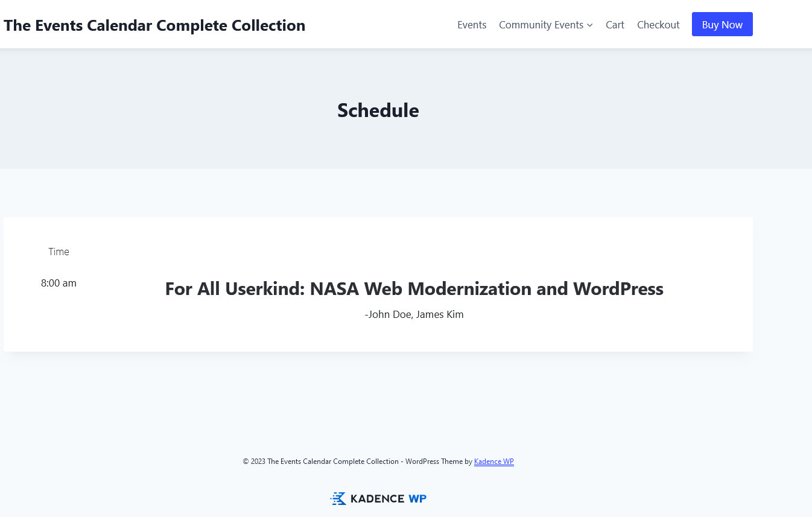Open the Community Events menu
This screenshot has width=812, height=517.
pyautogui.click(x=541, y=25)
